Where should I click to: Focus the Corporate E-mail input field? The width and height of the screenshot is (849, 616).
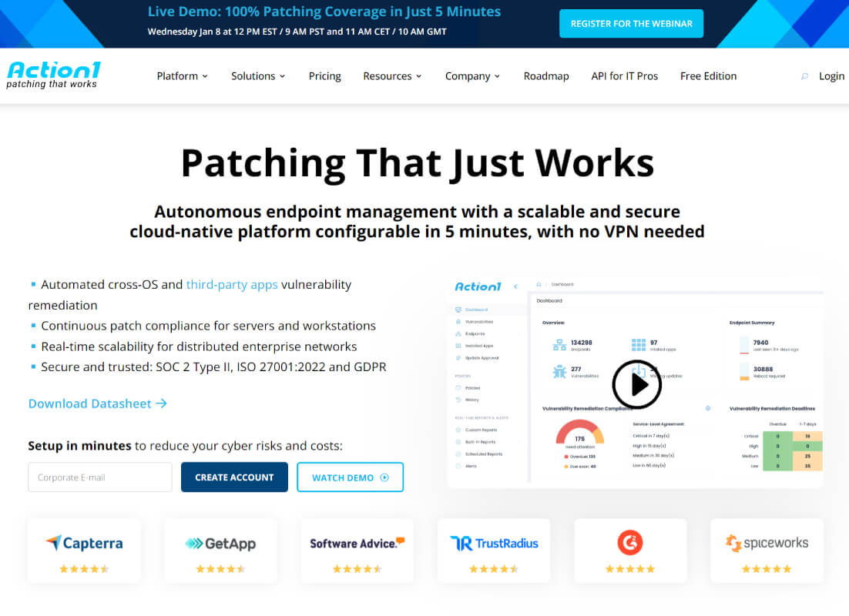coord(100,477)
